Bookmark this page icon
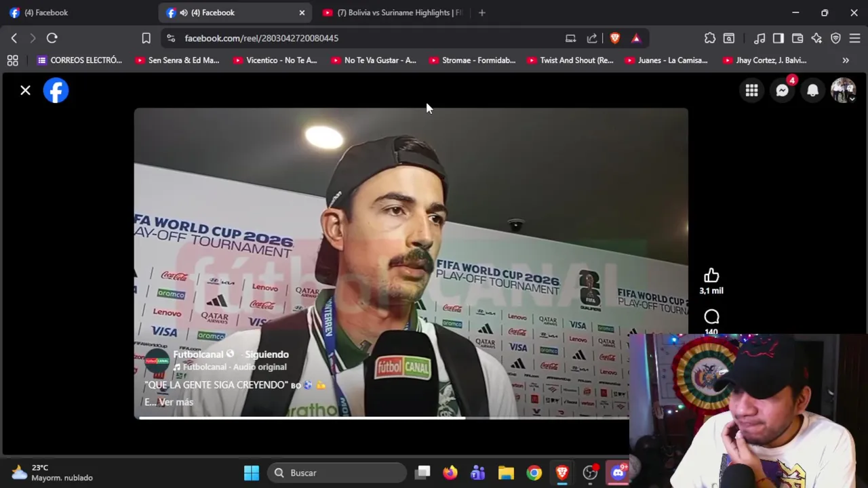868x488 pixels. [x=146, y=38]
